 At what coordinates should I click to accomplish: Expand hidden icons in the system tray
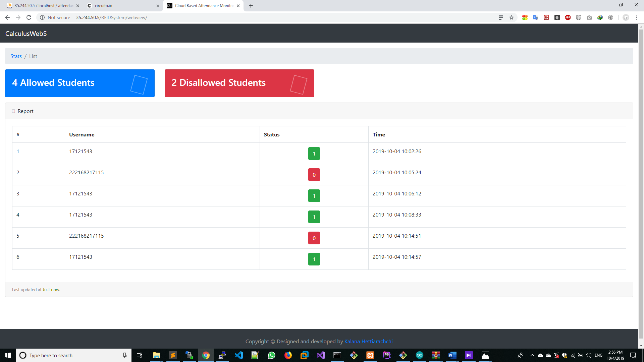tap(532, 355)
